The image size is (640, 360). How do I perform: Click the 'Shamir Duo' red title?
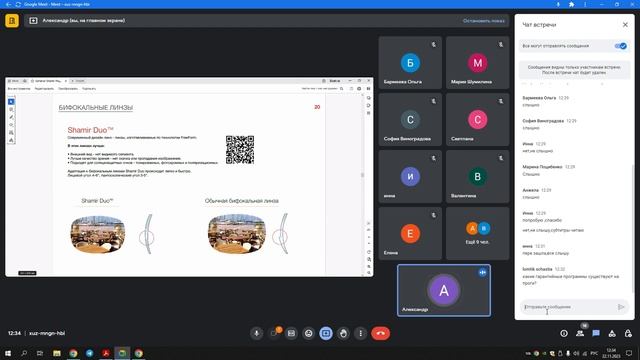[90, 130]
